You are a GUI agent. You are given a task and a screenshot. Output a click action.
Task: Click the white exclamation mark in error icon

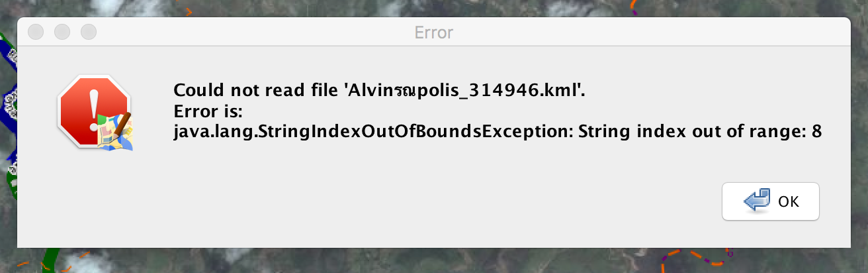[x=93, y=107]
